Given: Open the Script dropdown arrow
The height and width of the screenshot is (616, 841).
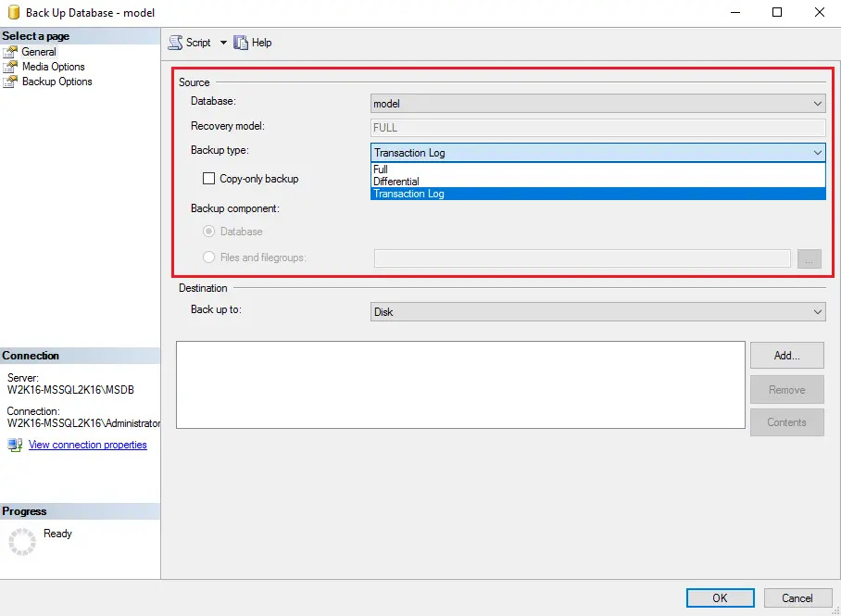Looking at the screenshot, I should [223, 43].
